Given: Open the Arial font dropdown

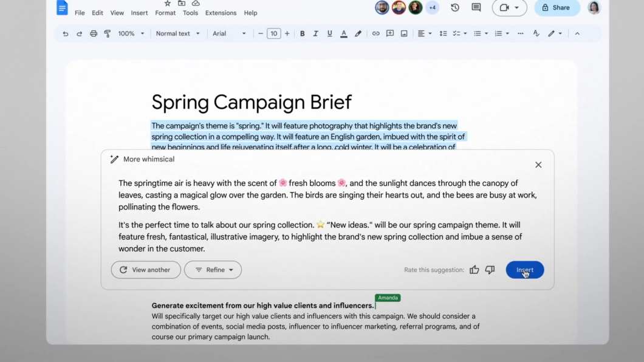Looking at the screenshot, I should pyautogui.click(x=229, y=33).
